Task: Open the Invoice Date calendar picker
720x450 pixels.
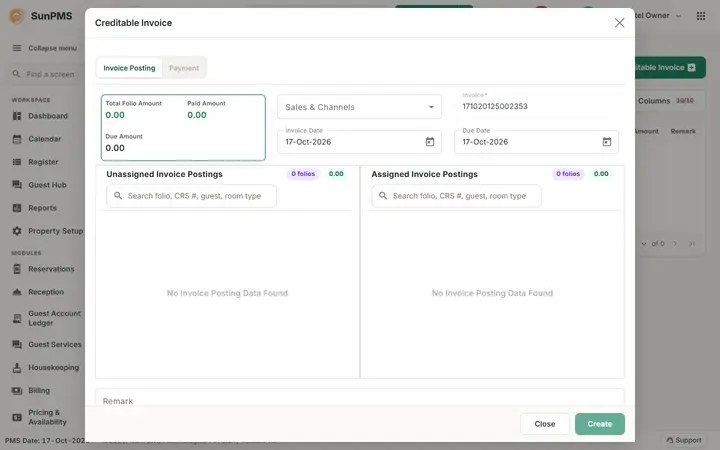Action: tap(429, 142)
